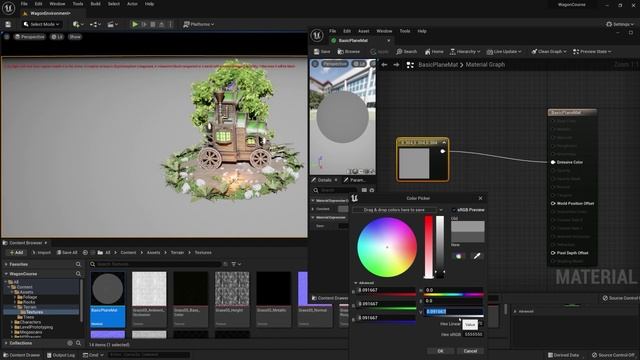
Task: Click Cancel in Color Picker
Action: click(470, 351)
